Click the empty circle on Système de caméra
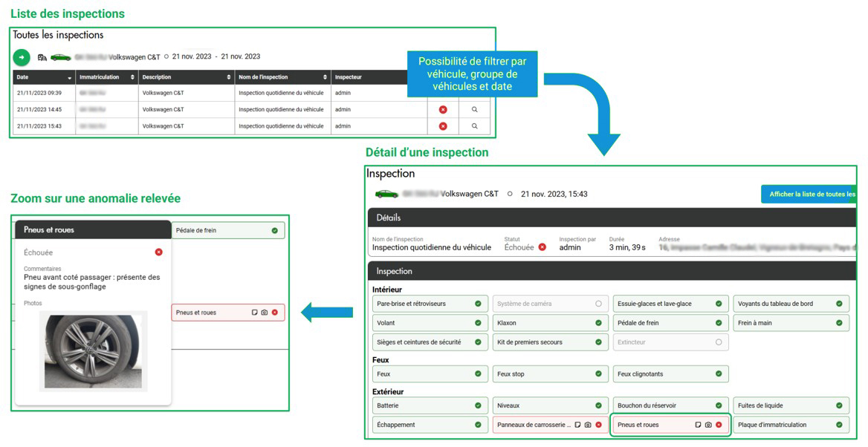Image resolution: width=868 pixels, height=447 pixels. coord(598,304)
